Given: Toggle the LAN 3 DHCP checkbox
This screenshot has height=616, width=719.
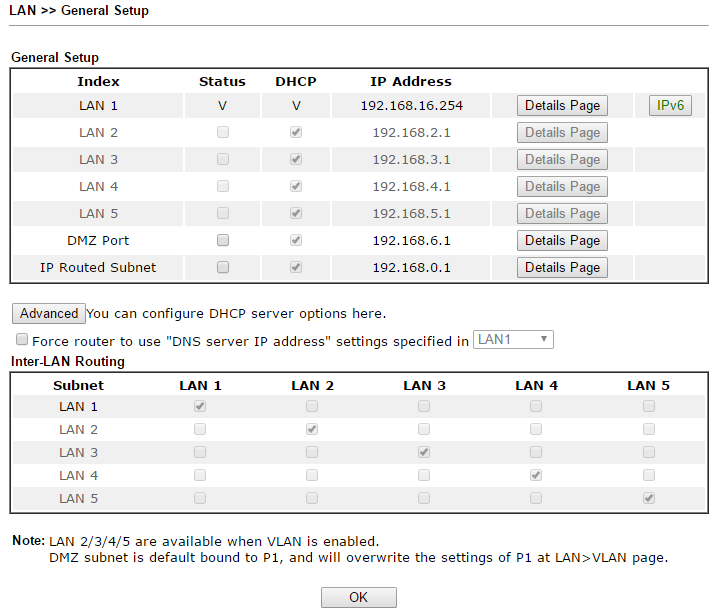Looking at the screenshot, I should [x=296, y=159].
